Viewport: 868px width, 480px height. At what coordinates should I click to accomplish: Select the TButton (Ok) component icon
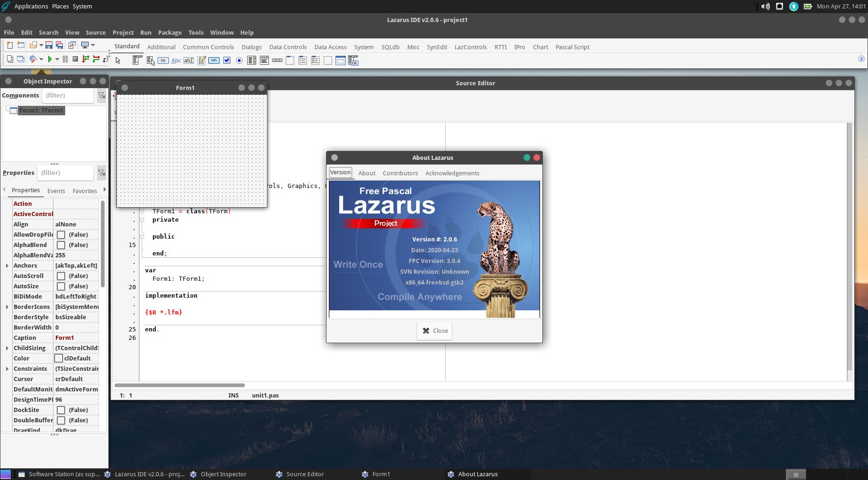tap(163, 60)
